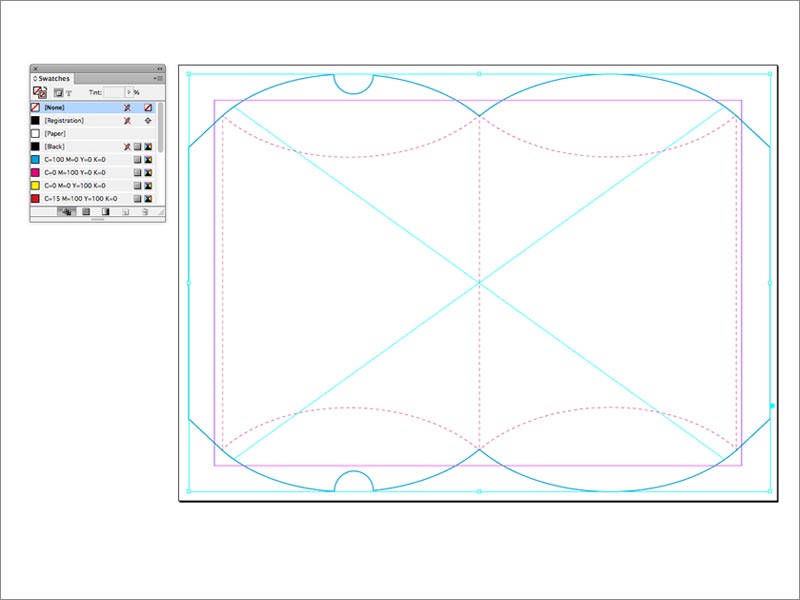
Task: Apply the magenta C=0 M=100 Y=0 K=0 swatch
Action: [x=80, y=172]
